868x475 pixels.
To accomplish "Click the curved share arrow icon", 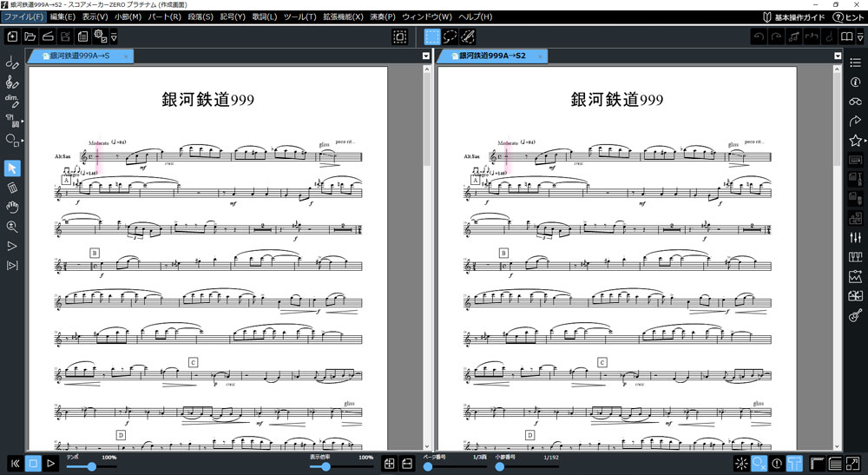I will 855,121.
